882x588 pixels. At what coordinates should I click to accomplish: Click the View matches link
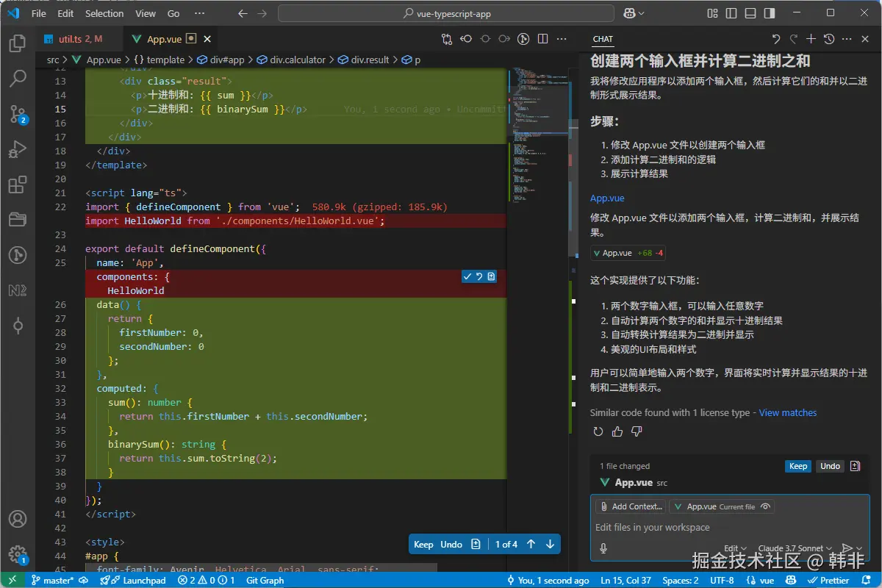pos(787,413)
